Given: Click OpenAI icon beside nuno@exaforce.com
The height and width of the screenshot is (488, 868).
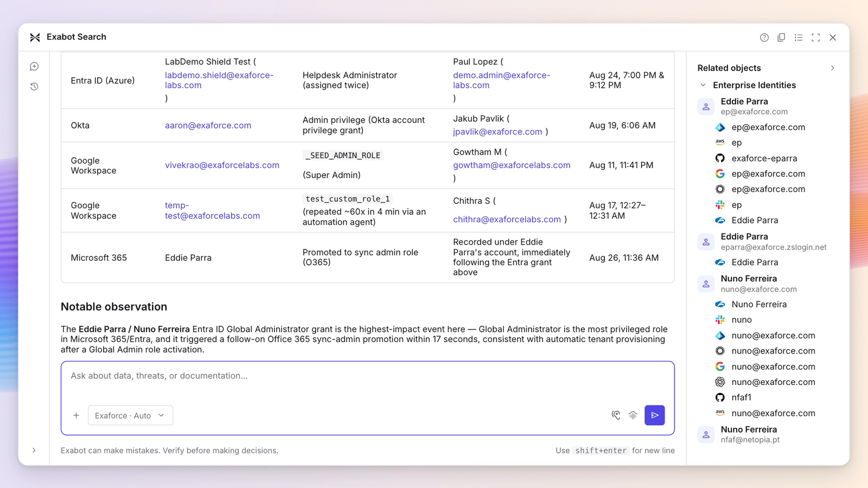Looking at the screenshot, I should tap(720, 382).
